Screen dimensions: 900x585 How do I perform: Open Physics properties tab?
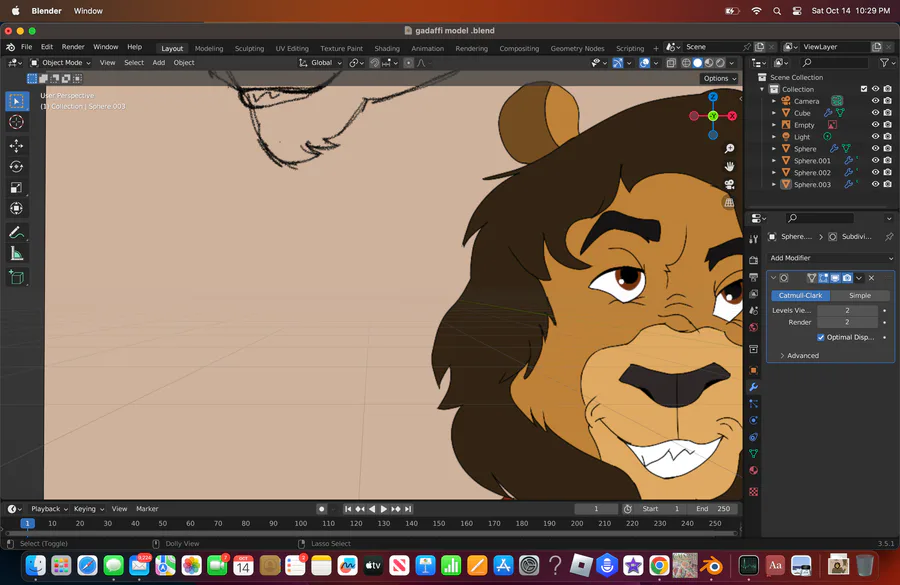click(754, 420)
